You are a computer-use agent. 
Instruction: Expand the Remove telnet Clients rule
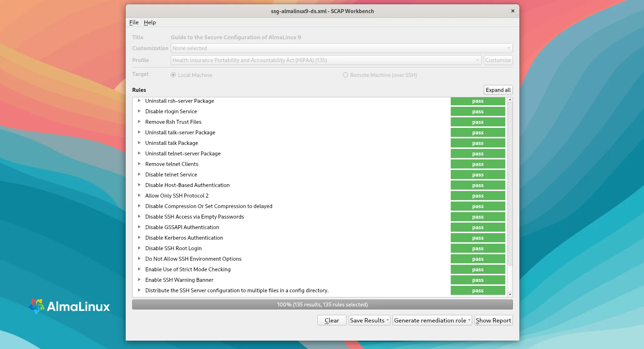(x=139, y=164)
